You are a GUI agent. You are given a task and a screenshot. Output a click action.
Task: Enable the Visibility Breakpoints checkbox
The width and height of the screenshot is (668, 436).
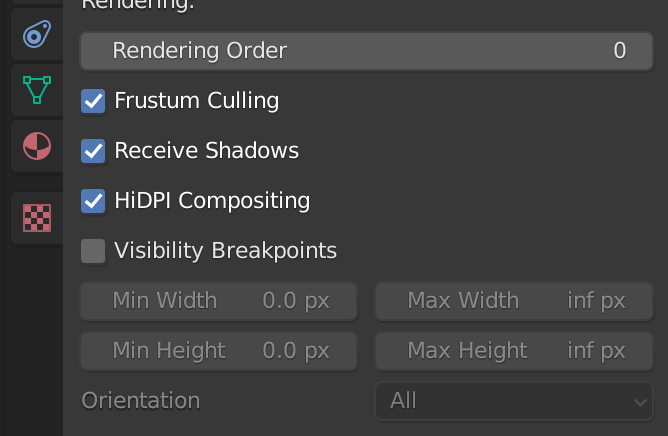click(x=93, y=251)
